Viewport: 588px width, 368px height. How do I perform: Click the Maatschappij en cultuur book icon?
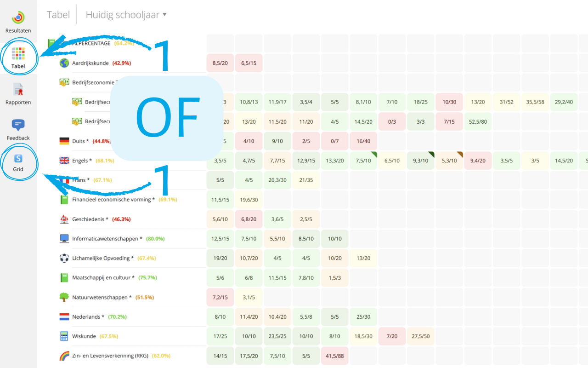point(64,278)
